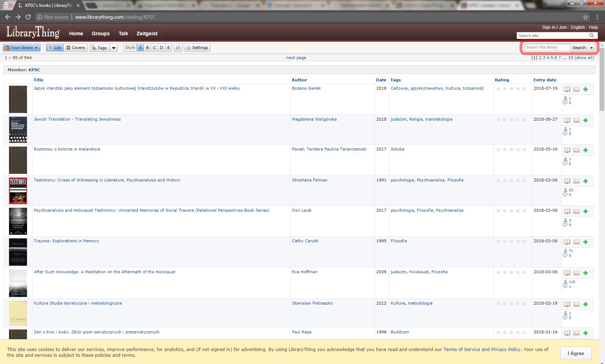This screenshot has width=605, height=364.
Task: Open book details icon for Jewish Translation row
Action: click(x=567, y=120)
